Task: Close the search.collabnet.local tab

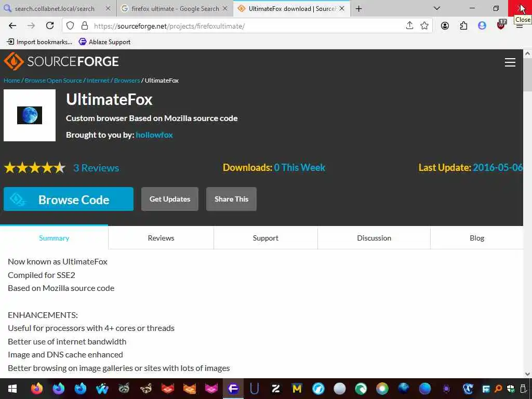Action: 108,8
